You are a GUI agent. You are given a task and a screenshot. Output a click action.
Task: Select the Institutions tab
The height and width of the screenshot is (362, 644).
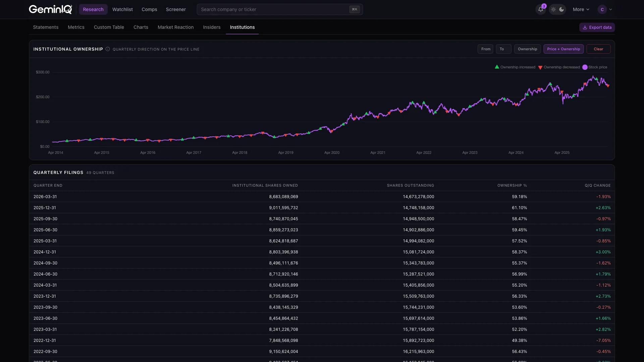[x=242, y=27]
